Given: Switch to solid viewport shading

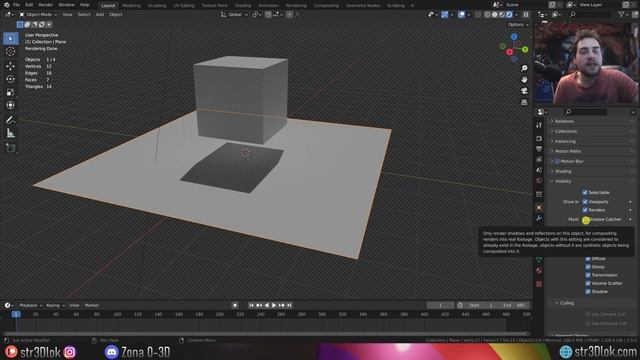Looking at the screenshot, I should 495,15.
